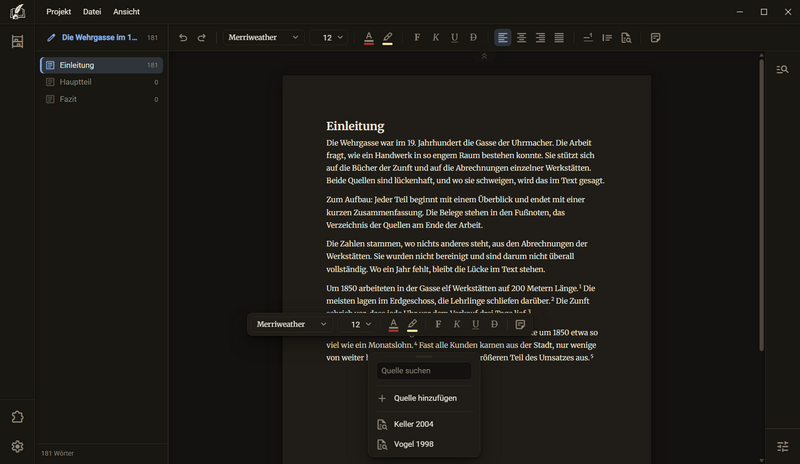Click the Einleitung heading in document
Viewport: 800px width, 464px height.
(355, 126)
